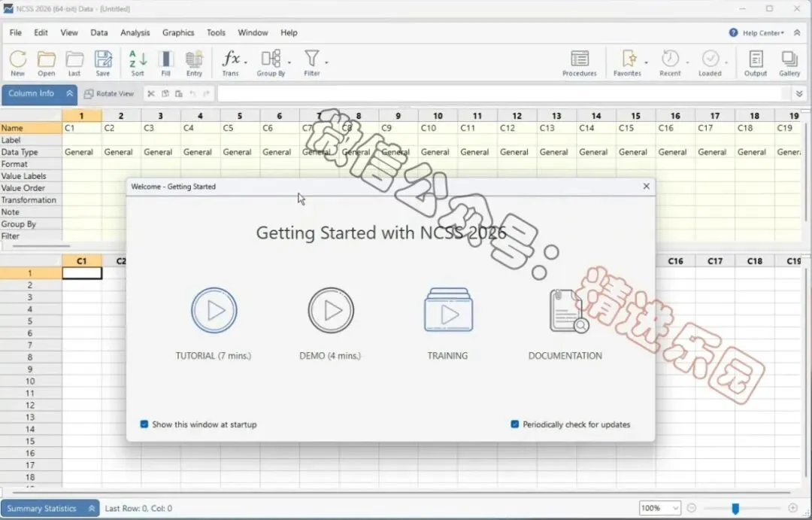Open the Edit menu

tap(41, 32)
